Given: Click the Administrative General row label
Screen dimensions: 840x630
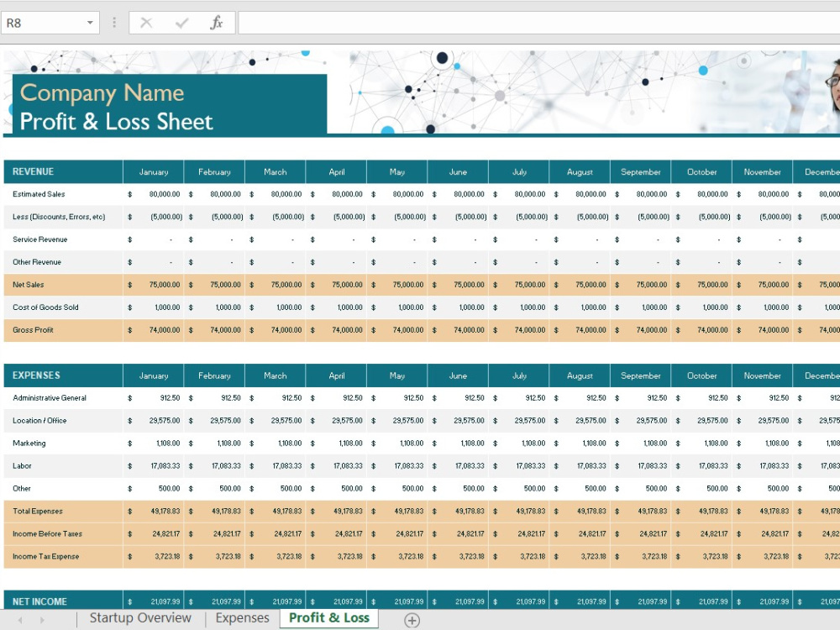Looking at the screenshot, I should pos(50,398).
